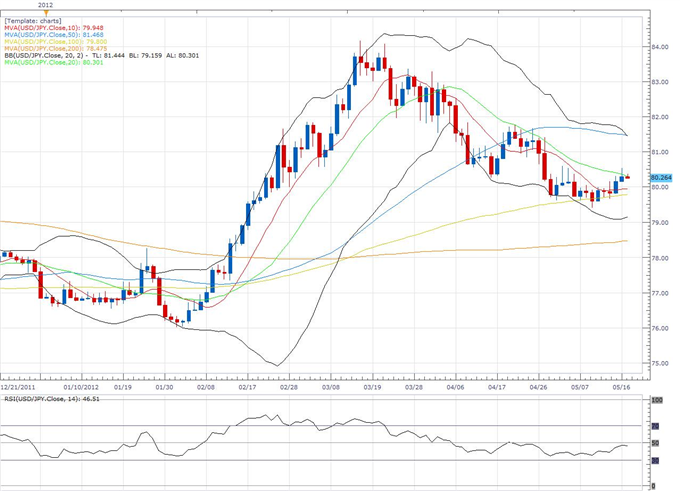
Task: Click the 01/19 date axis label
Action: [x=123, y=387]
